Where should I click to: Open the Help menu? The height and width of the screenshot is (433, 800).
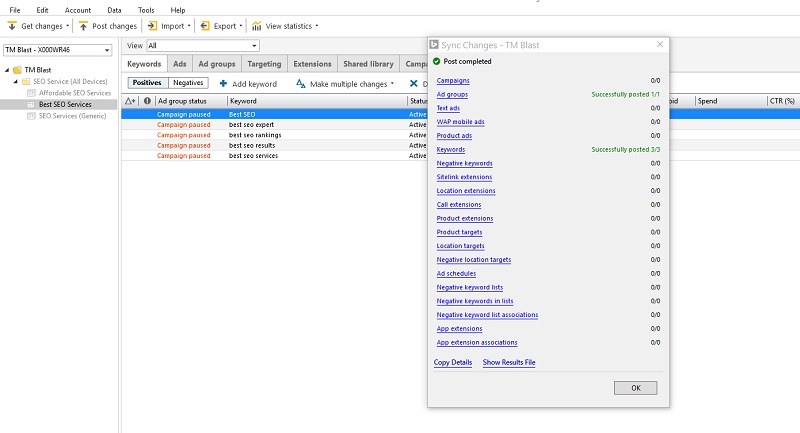(178, 10)
